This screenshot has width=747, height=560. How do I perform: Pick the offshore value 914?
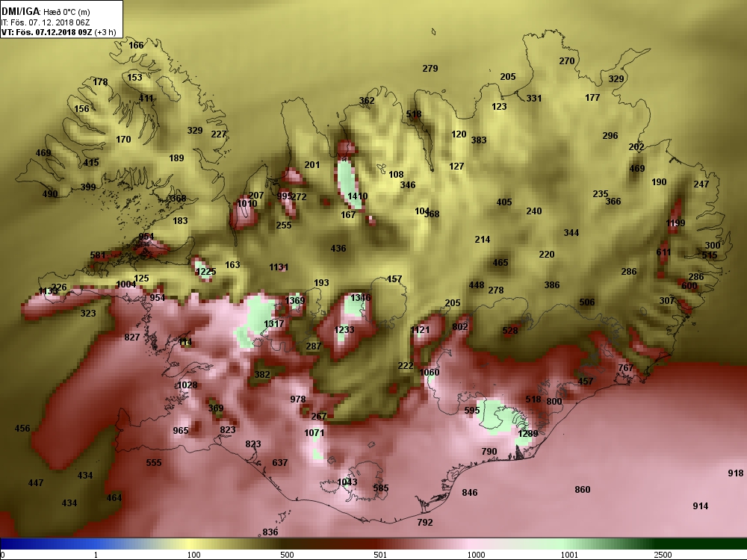(x=700, y=506)
